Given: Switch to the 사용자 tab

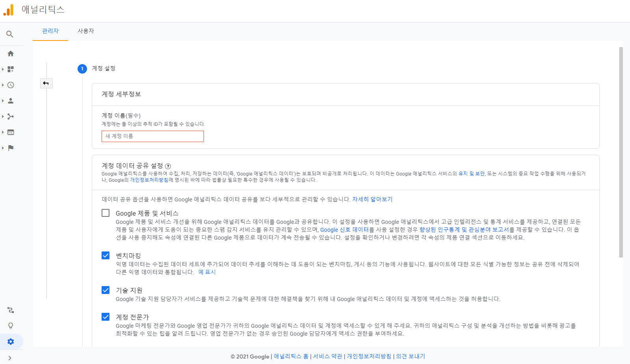Looking at the screenshot, I should pyautogui.click(x=86, y=31).
